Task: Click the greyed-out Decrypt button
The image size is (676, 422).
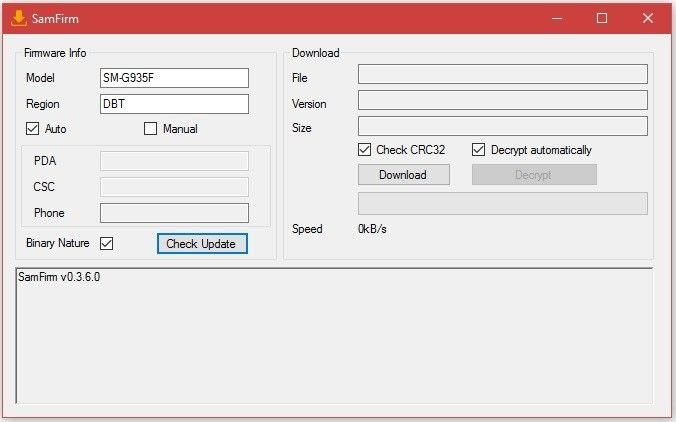Action: click(534, 175)
